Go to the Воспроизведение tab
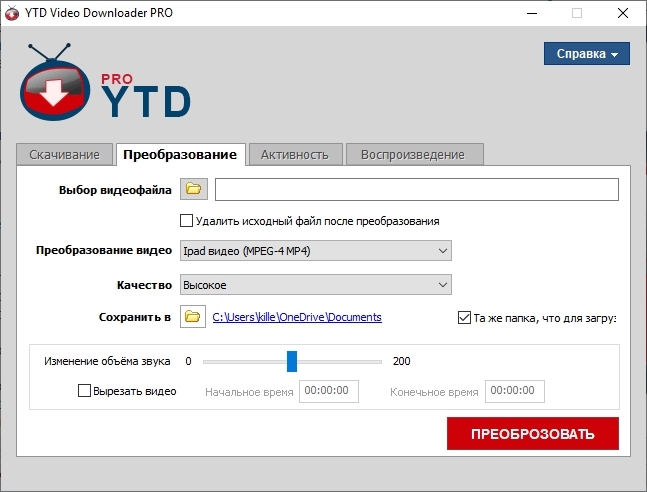The height and width of the screenshot is (492, 647). click(x=413, y=154)
